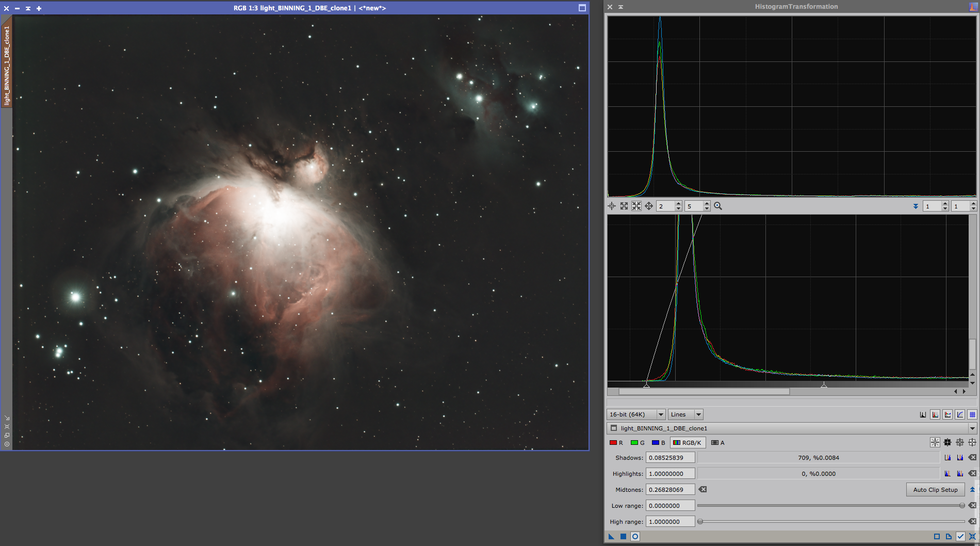Viewport: 980px width, 546px height.
Task: Expand the light_BINNING_1_DBE_clone1 view selector
Action: pyautogui.click(x=972, y=428)
